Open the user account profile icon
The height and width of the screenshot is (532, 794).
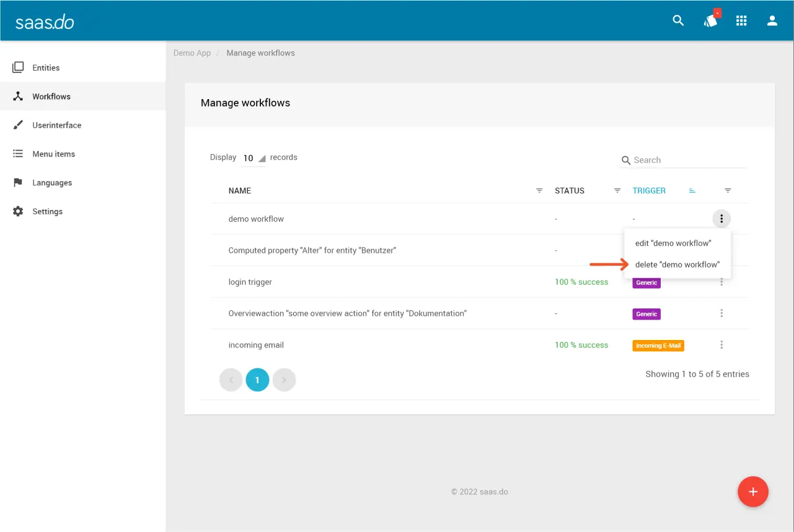(772, 20)
